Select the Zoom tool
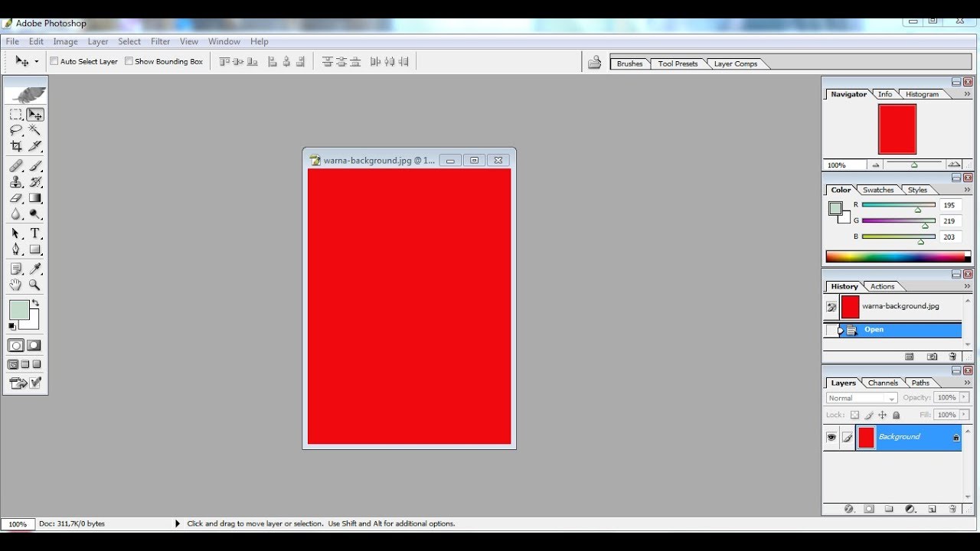The width and height of the screenshot is (980, 551). coord(35,285)
